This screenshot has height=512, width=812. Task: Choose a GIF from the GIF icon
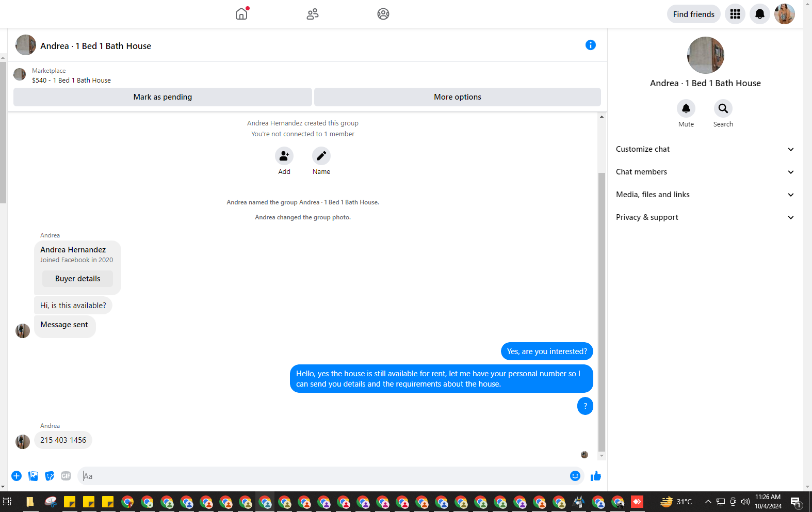point(66,476)
